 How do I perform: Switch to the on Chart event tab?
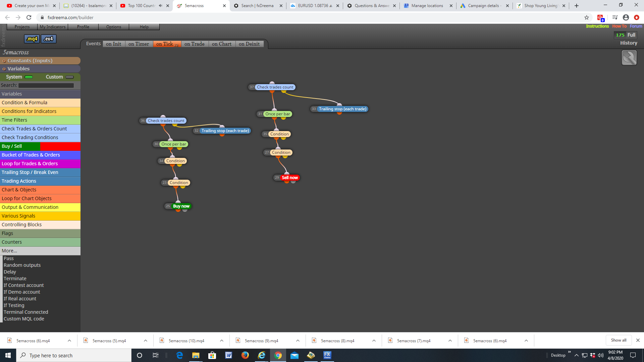tap(222, 44)
